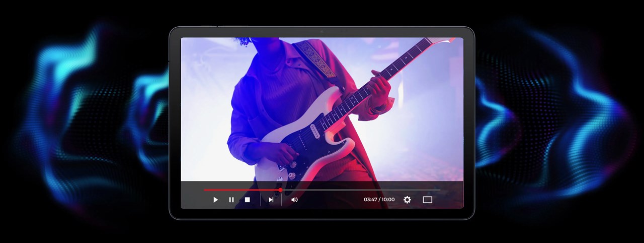Open player settings with the gear icon
This screenshot has height=243, width=644.
[x=407, y=200]
